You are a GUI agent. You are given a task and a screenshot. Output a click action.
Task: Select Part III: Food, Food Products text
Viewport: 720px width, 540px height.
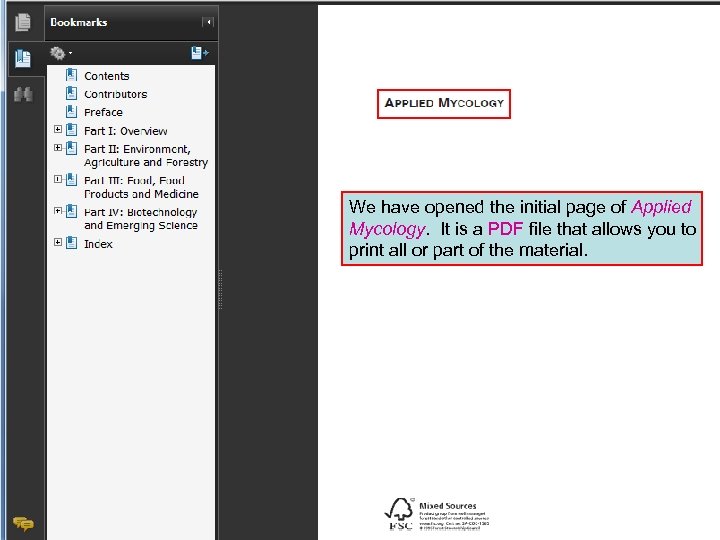[x=141, y=187]
